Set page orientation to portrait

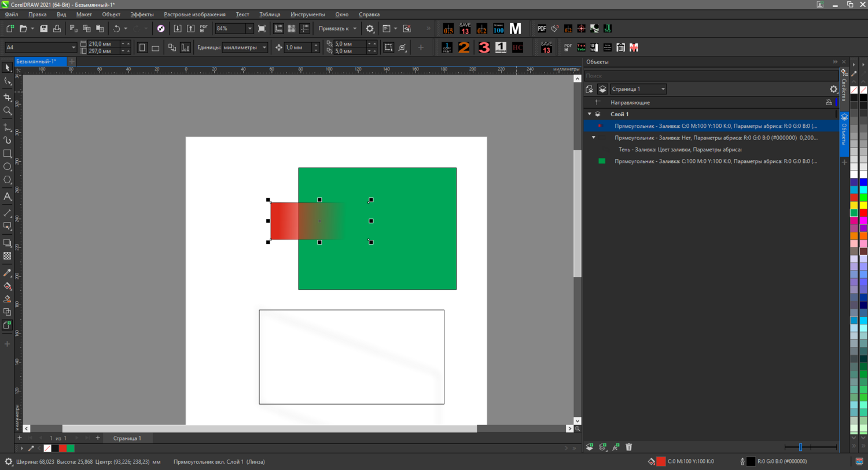[142, 47]
